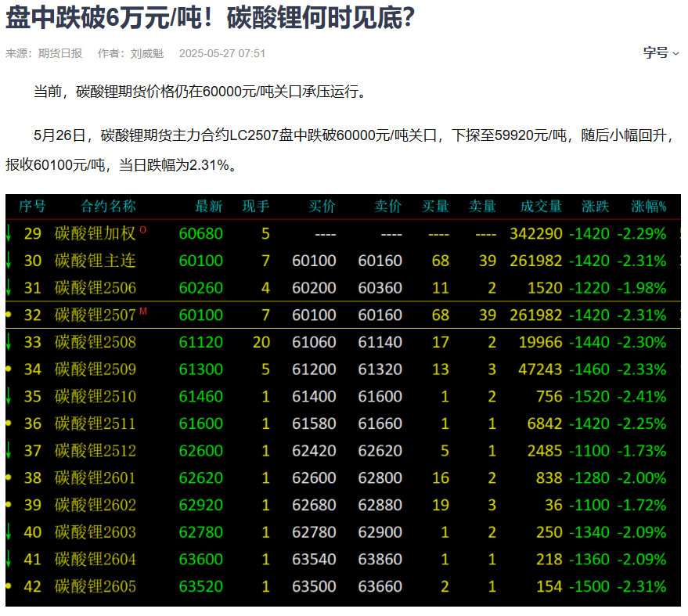
Task: Select contract name 碳酸锂2604
Action: click(95, 560)
